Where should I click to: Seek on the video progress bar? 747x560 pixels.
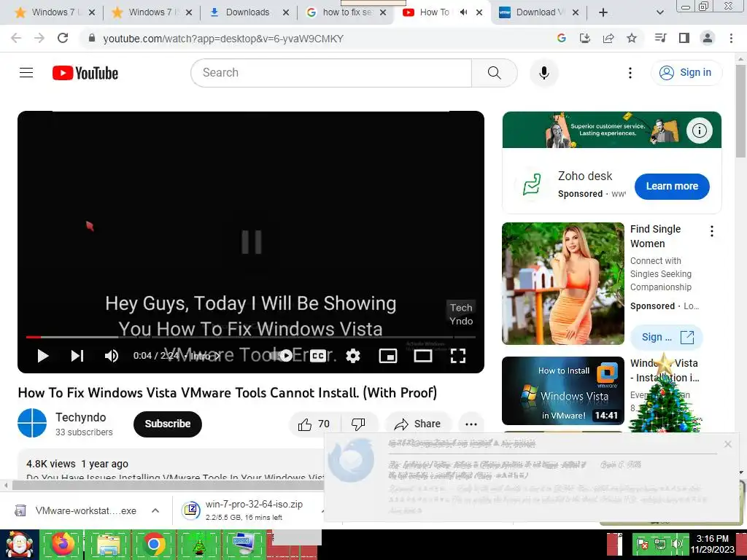tap(251, 337)
